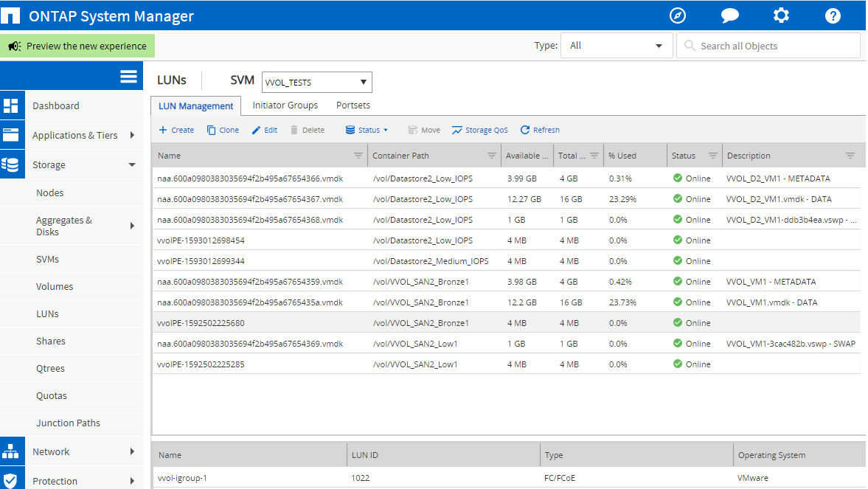This screenshot has height=489, width=868.
Task: Open the SVM dropdown VVOL_TESTS
Action: click(316, 82)
